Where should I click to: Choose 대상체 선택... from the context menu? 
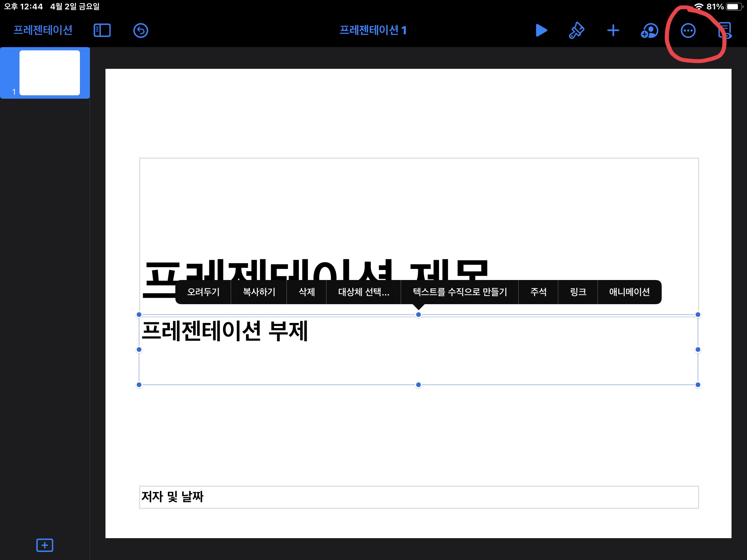[x=364, y=292]
